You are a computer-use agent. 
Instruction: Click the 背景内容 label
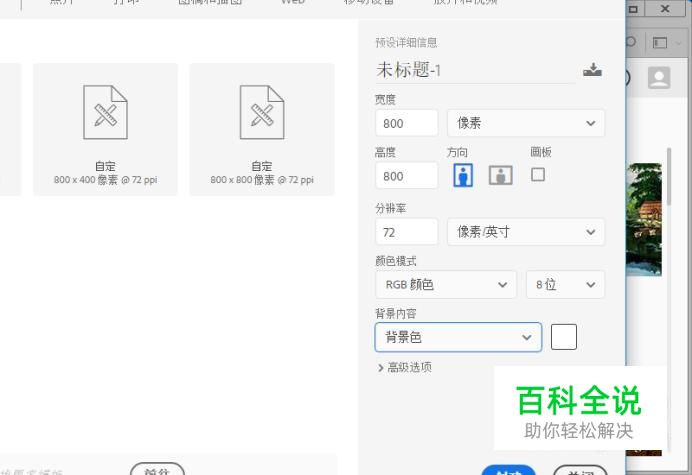pos(395,313)
